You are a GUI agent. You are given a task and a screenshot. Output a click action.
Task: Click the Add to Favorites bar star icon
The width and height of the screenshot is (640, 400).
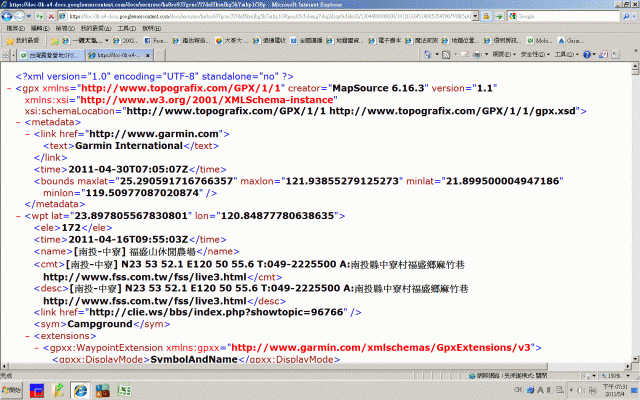55,41
